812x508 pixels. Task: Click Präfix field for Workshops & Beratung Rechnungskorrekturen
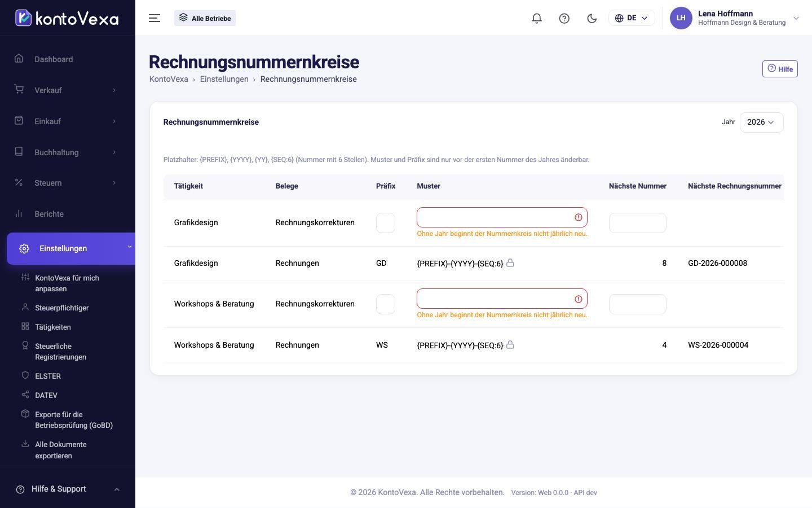click(386, 304)
